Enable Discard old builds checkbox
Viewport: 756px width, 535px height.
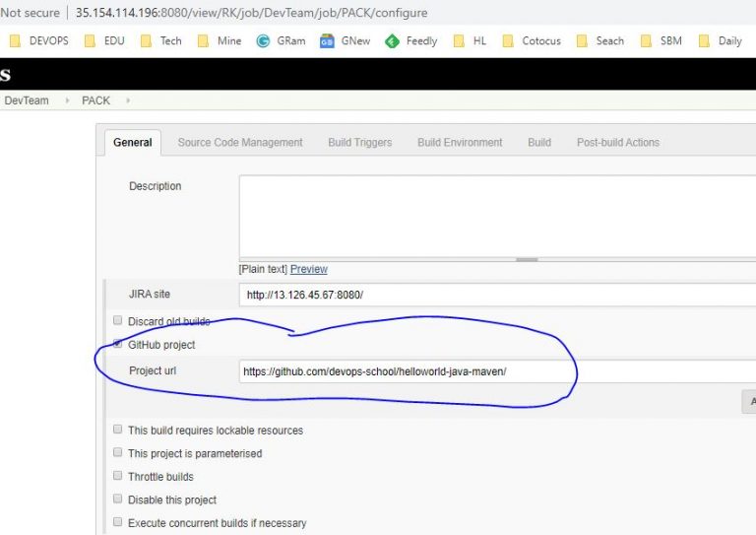click(x=118, y=321)
